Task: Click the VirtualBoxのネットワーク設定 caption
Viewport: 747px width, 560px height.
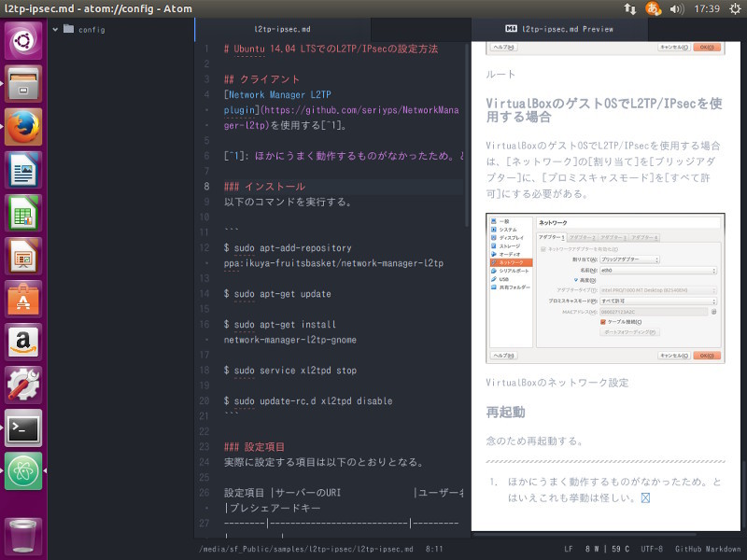Action: click(x=557, y=383)
